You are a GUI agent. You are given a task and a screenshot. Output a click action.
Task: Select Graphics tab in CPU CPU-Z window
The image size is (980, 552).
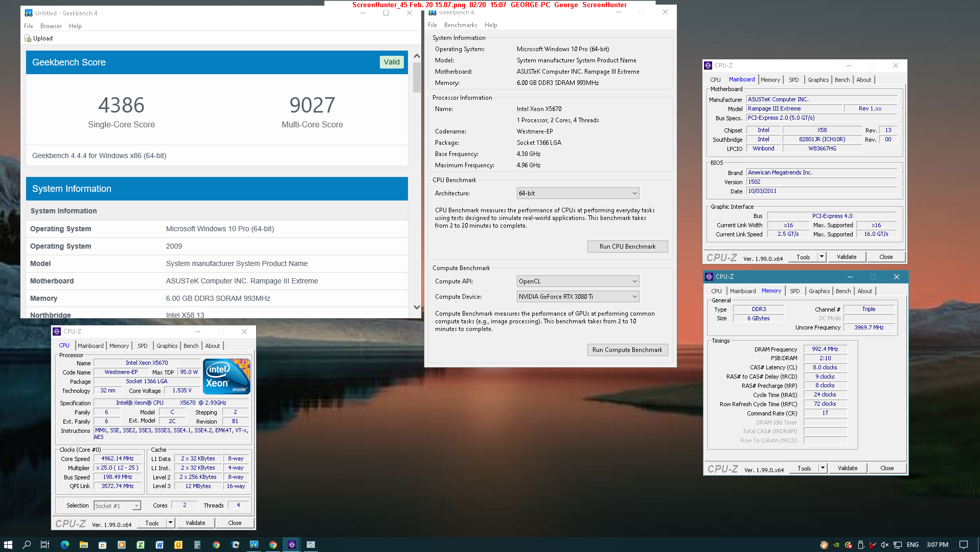[167, 346]
